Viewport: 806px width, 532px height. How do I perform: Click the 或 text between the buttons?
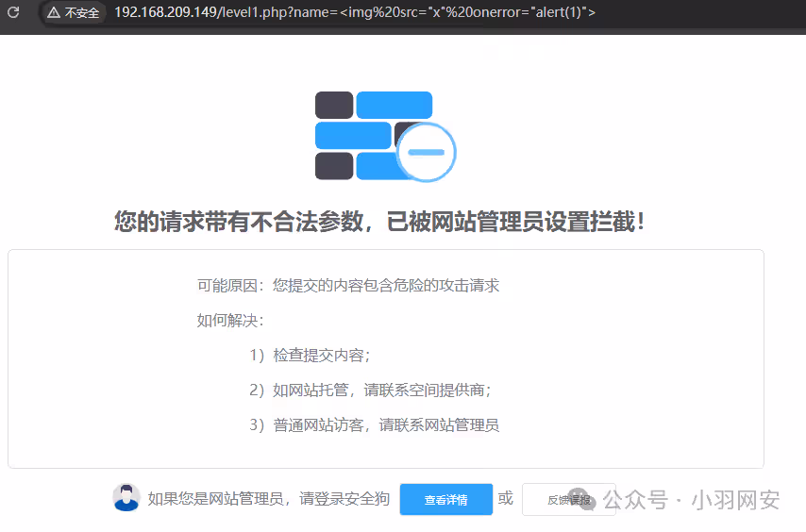506,498
